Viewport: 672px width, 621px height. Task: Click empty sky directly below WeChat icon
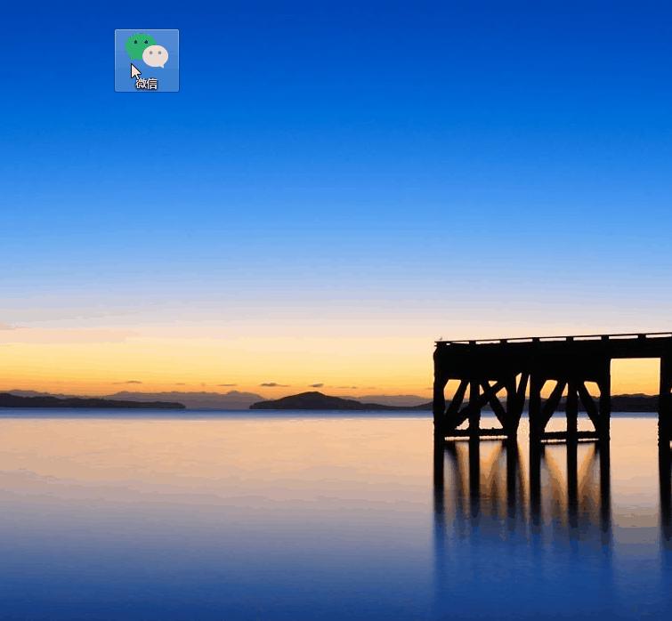coord(147,160)
